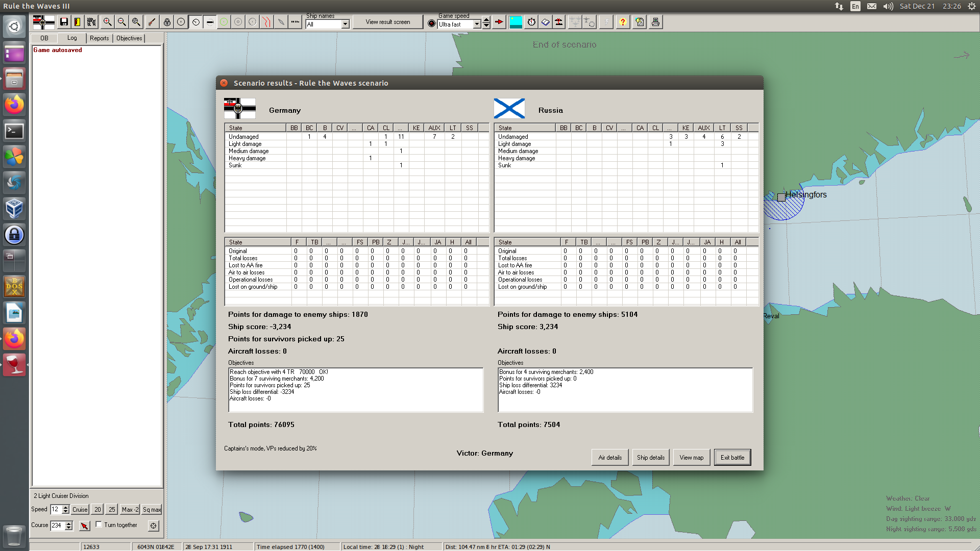Image resolution: width=980 pixels, height=551 pixels.
Task: Click the gun barrel toolbar icon
Action: [x=152, y=22]
